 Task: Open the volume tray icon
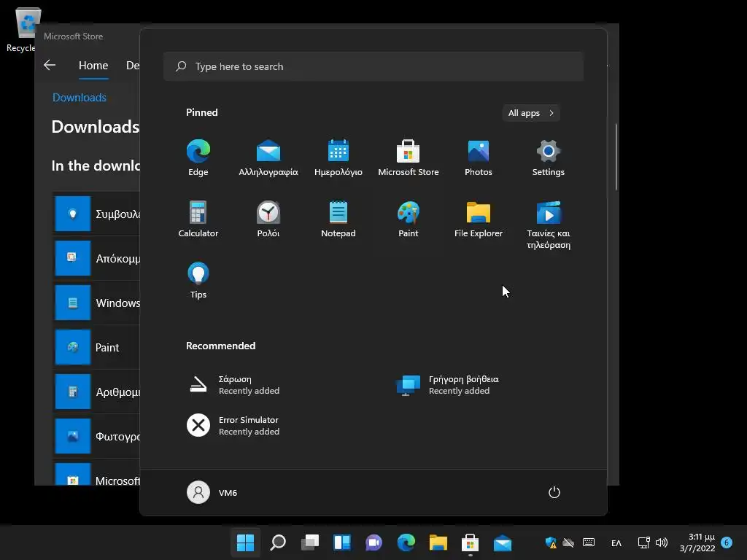[661, 542]
